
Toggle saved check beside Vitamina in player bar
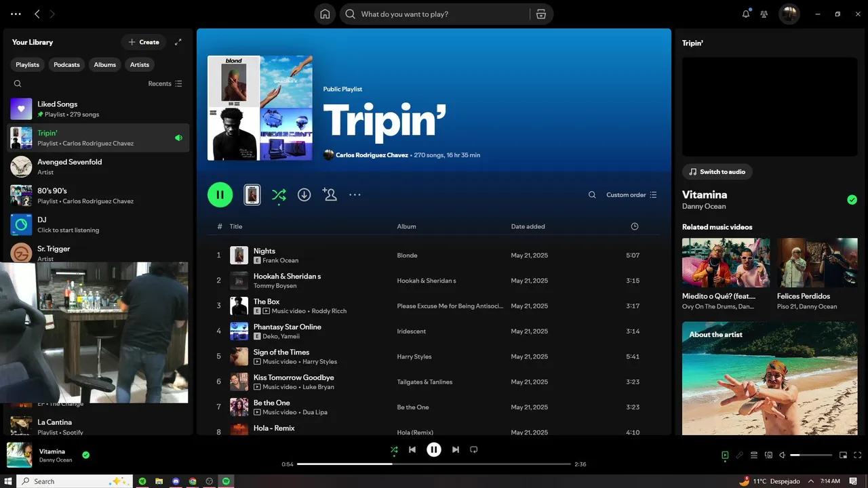click(85, 455)
